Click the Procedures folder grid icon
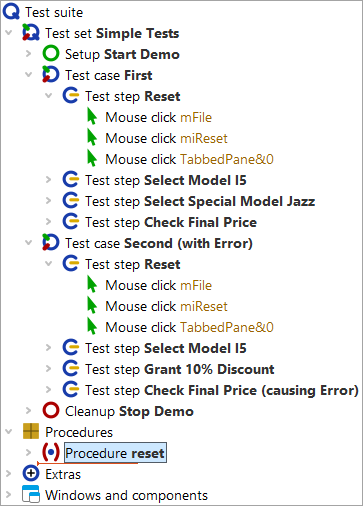 point(31,432)
